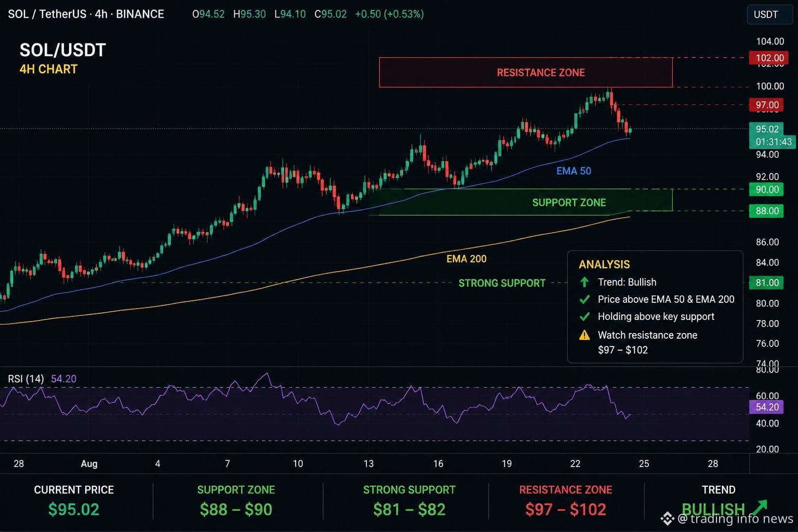The image size is (798, 532).
Task: Click the H95.30 high value
Action: point(249,14)
